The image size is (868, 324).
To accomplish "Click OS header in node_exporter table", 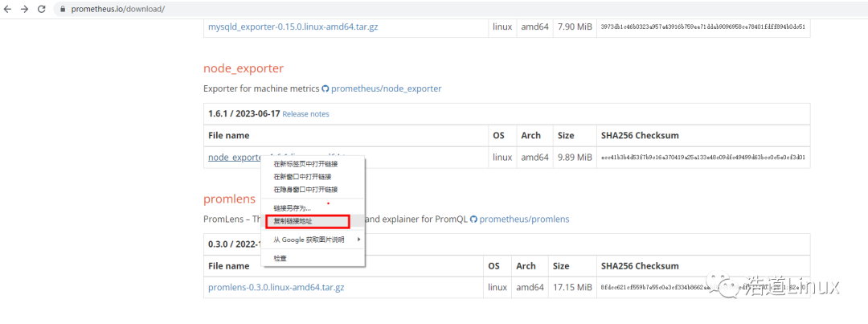I will (x=498, y=136).
